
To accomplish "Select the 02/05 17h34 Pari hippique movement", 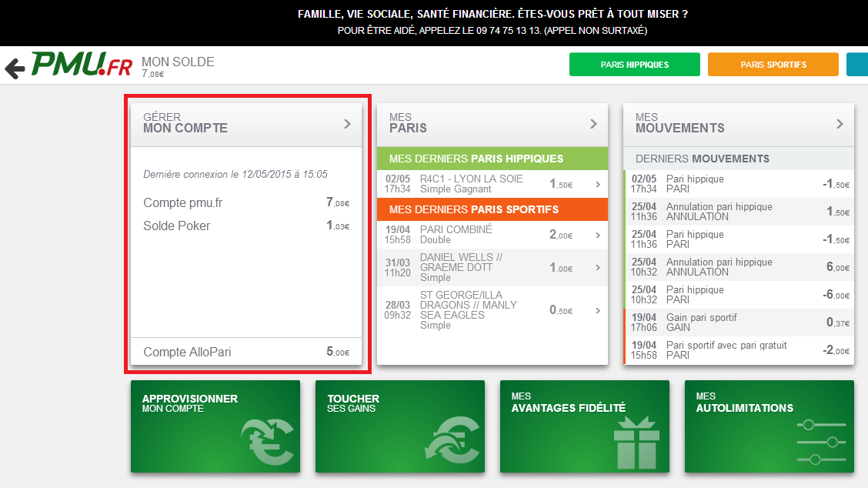I will [739, 184].
